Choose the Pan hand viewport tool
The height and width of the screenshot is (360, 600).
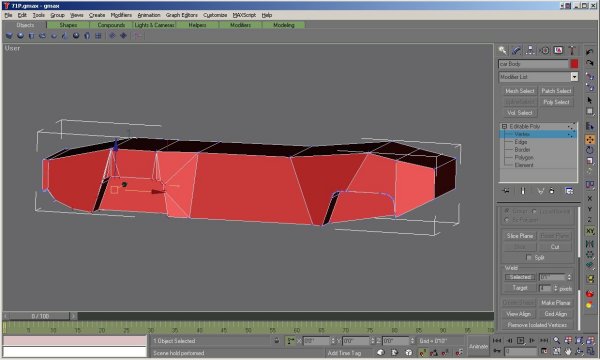568,351
